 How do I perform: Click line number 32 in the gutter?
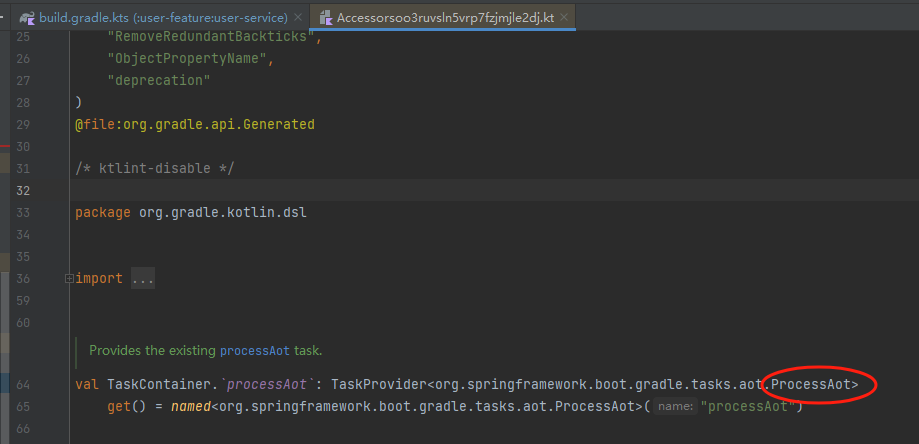23,190
